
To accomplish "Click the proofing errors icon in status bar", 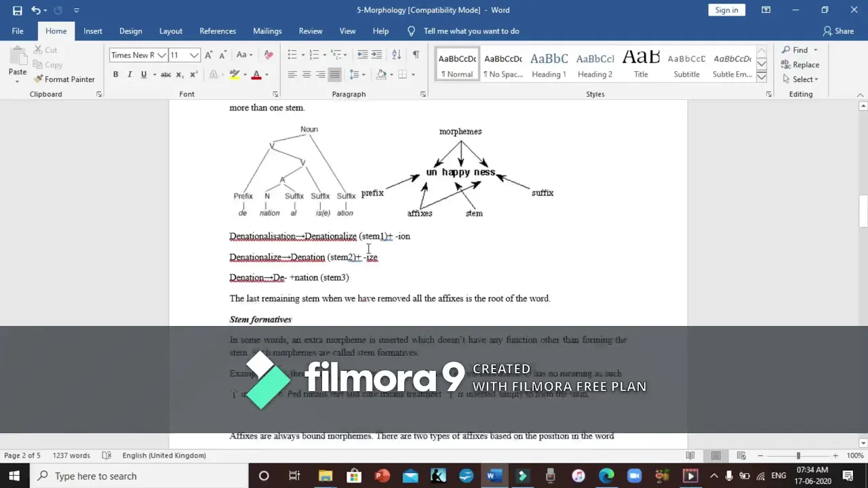I will pos(106,455).
